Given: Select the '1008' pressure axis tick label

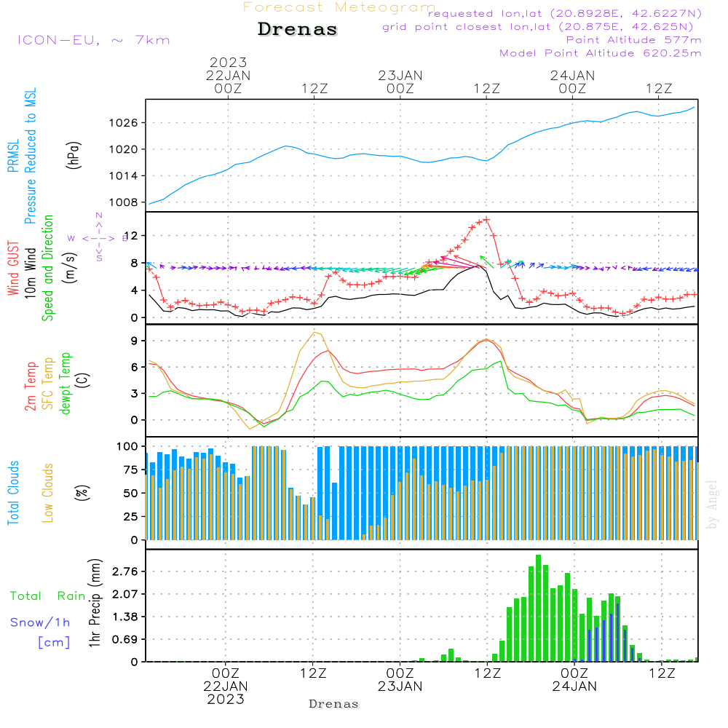Looking at the screenshot, I should (x=124, y=202).
